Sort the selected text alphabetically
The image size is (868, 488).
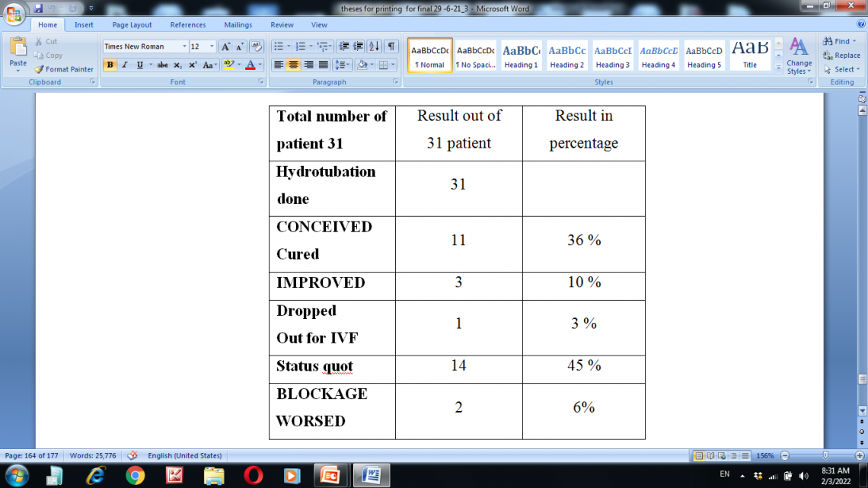click(x=373, y=46)
